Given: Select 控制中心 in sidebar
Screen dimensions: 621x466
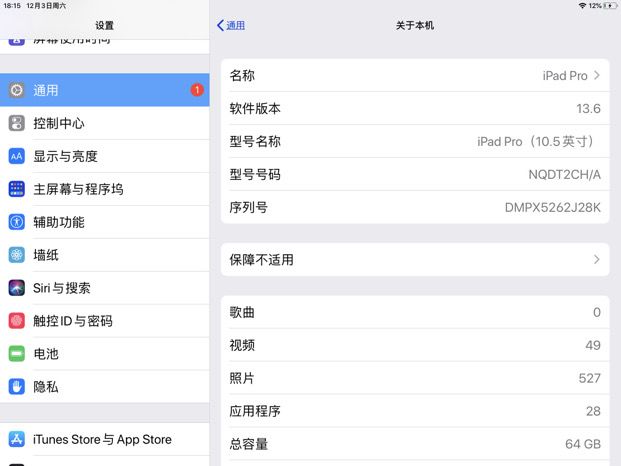Looking at the screenshot, I should click(x=105, y=123).
